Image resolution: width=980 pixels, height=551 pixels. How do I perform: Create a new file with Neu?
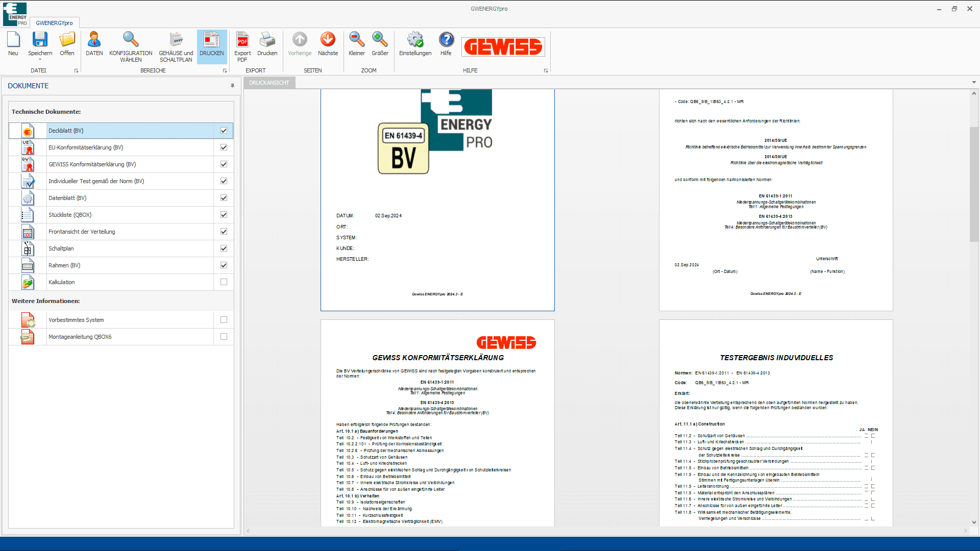[x=13, y=44]
